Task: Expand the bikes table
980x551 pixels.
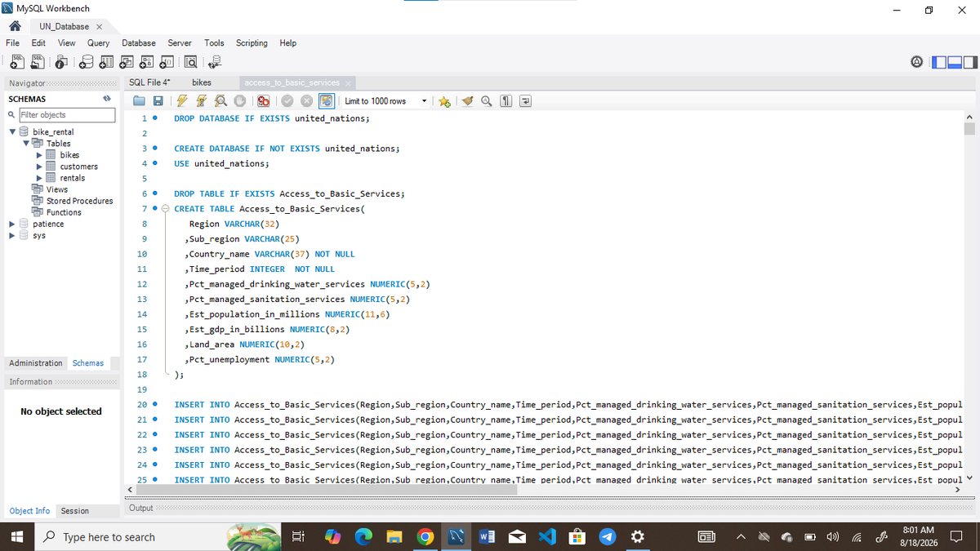Action: [x=39, y=154]
